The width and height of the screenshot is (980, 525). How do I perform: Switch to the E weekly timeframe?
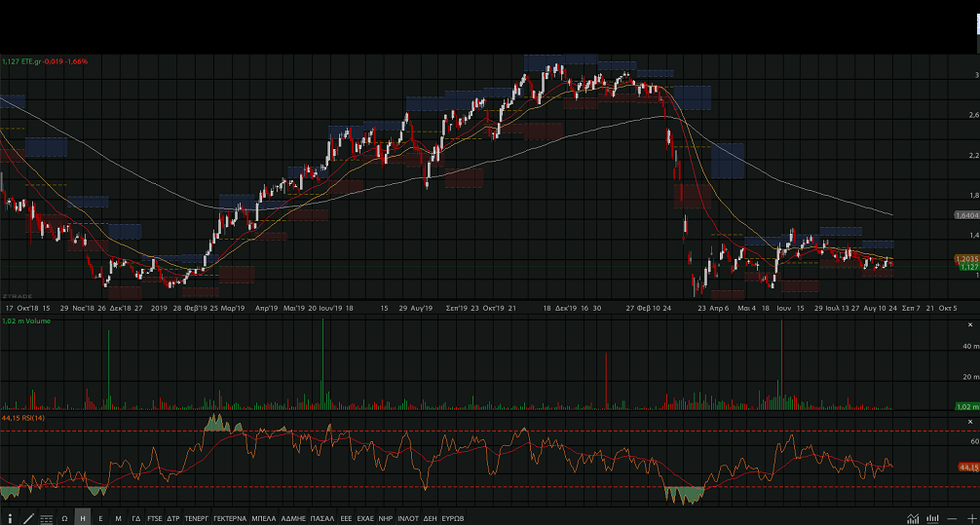[100, 518]
